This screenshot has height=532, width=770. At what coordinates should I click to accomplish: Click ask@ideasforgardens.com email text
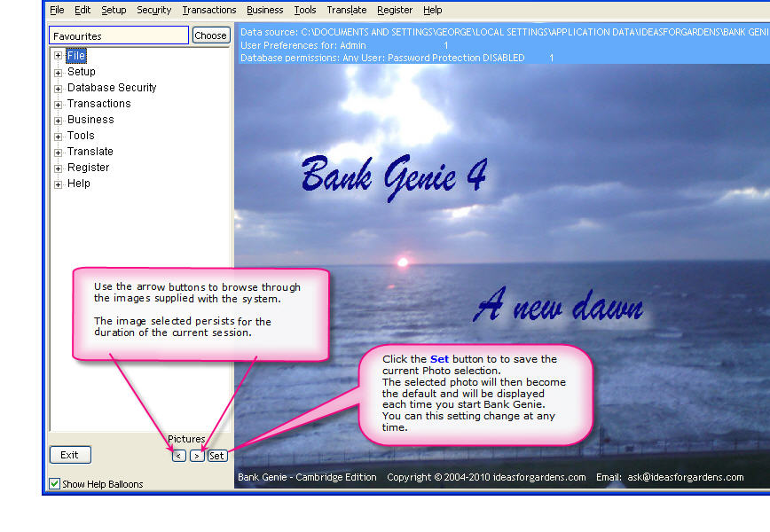pyautogui.click(x=686, y=477)
